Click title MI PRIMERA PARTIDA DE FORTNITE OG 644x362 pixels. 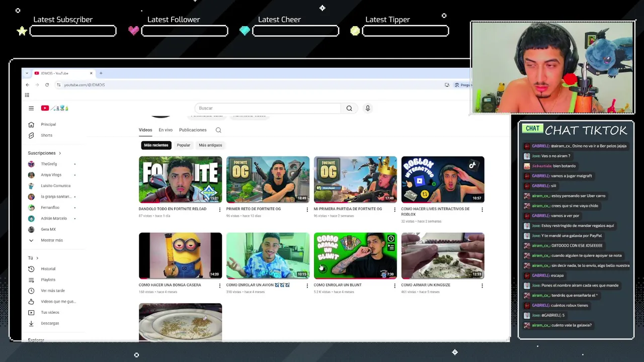348,209
